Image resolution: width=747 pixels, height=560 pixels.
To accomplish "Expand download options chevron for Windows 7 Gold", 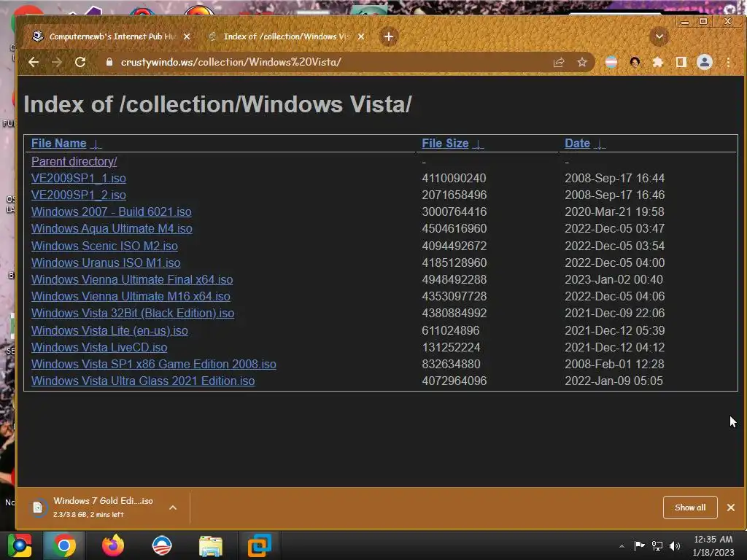I will tap(173, 507).
